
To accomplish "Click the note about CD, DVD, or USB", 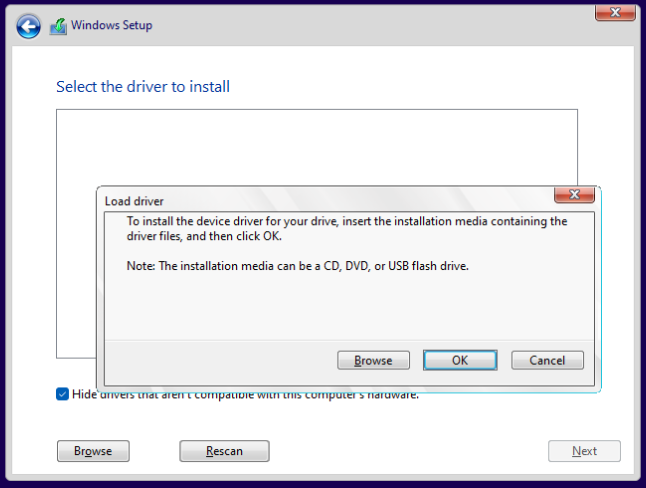I will [x=298, y=266].
